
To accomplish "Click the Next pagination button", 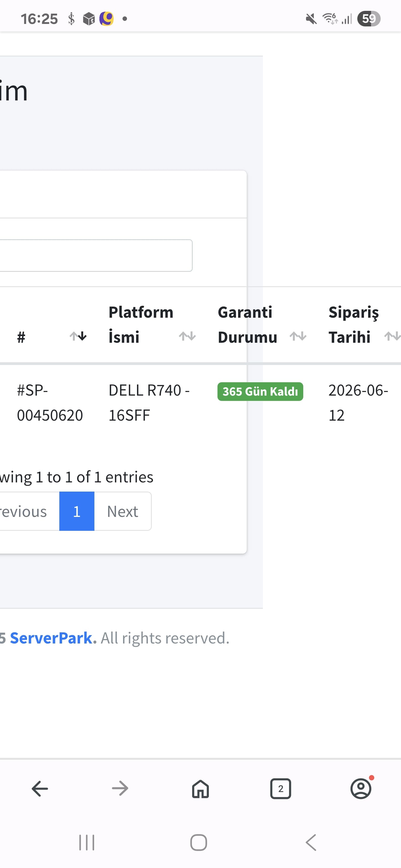I will (x=123, y=511).
